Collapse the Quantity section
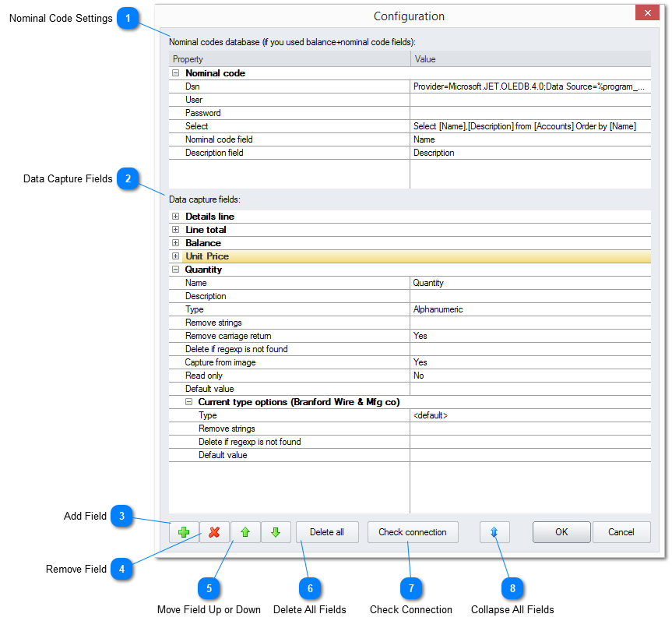Image resolution: width=672 pixels, height=628 pixels. click(176, 269)
